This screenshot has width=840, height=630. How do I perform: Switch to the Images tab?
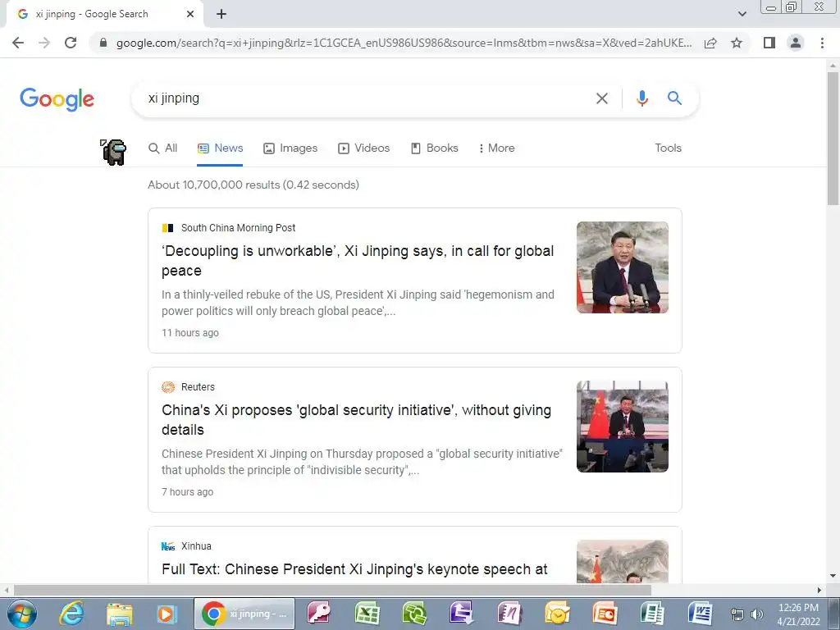(x=290, y=148)
